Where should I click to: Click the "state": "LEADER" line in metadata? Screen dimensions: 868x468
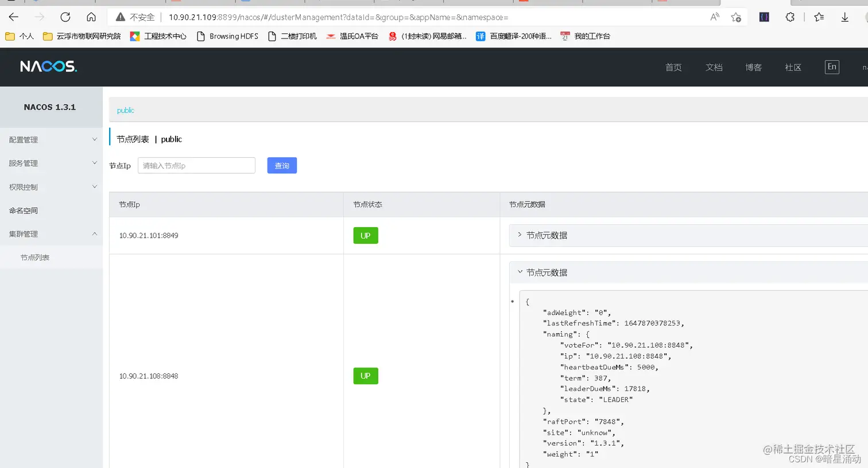(596, 400)
